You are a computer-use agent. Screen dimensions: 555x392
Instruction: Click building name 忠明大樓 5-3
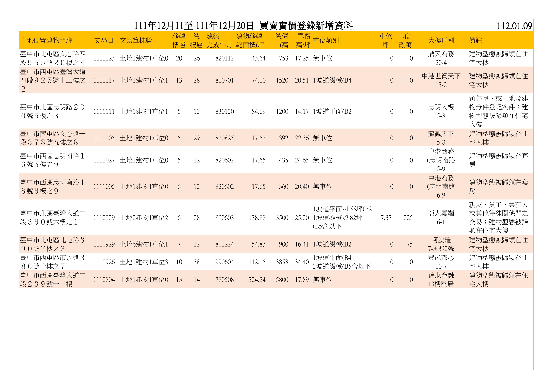(441, 111)
